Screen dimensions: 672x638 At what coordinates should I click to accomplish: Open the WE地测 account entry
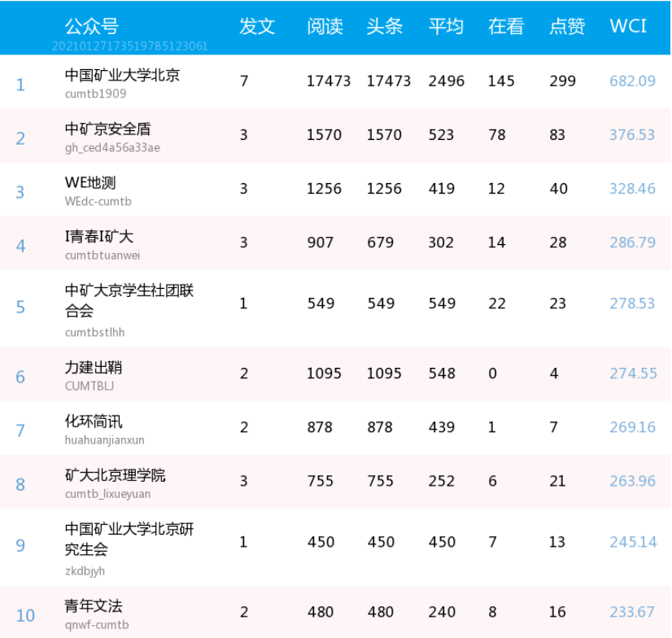(x=90, y=181)
